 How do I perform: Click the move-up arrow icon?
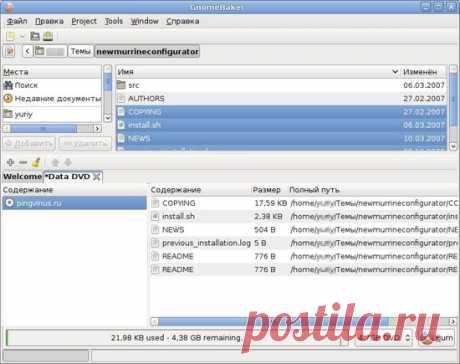point(55,162)
